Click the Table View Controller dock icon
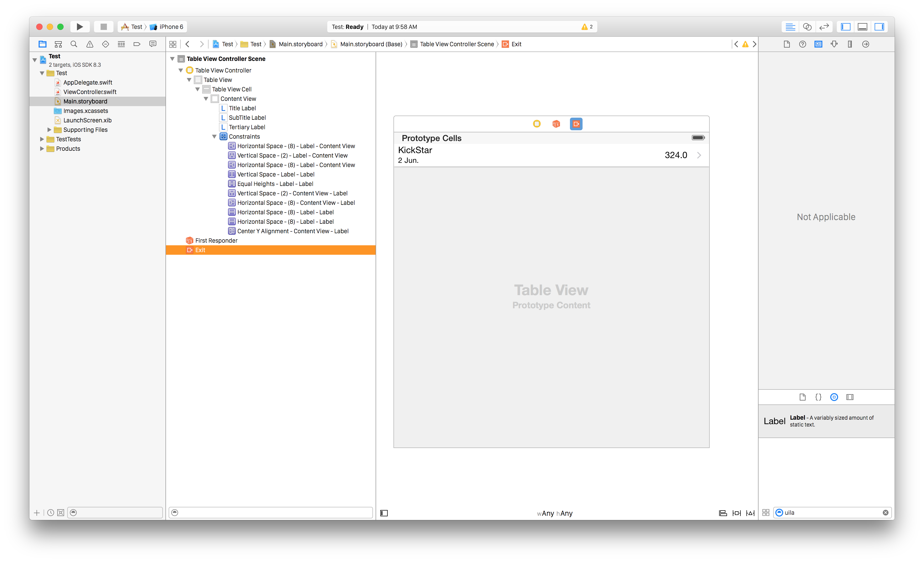Image resolution: width=924 pixels, height=562 pixels. (537, 124)
